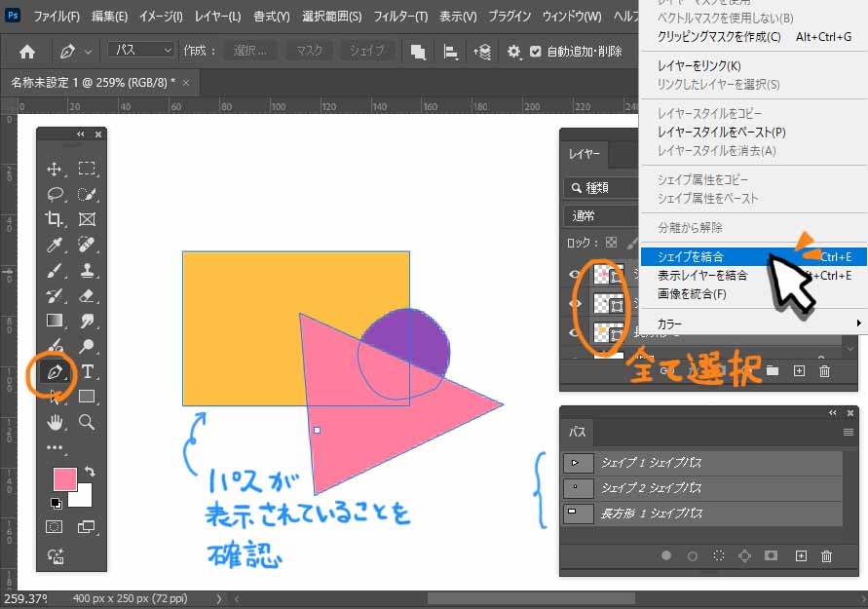Screen dimensions: 868x609
Task: Open the フィルター(T) menu
Action: click(x=401, y=17)
